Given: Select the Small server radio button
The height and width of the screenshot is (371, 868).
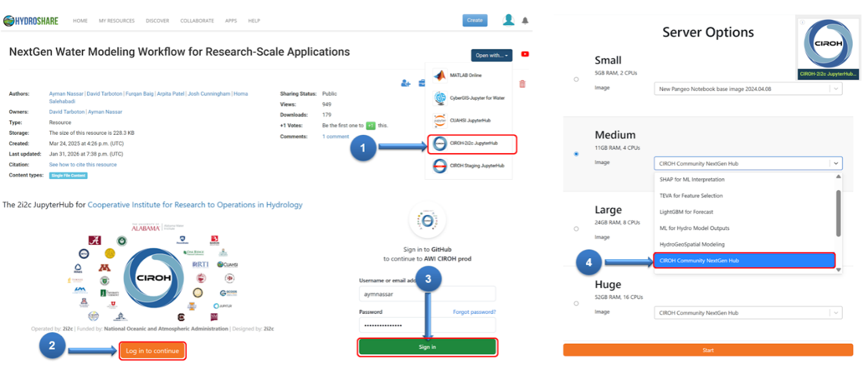Looking at the screenshot, I should pos(576,80).
